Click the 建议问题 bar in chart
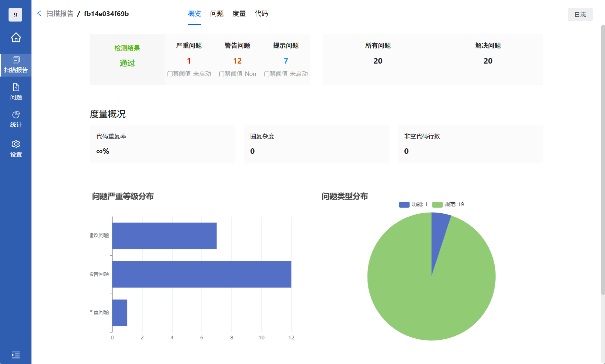Screen dimensions: 605x364 164,236
